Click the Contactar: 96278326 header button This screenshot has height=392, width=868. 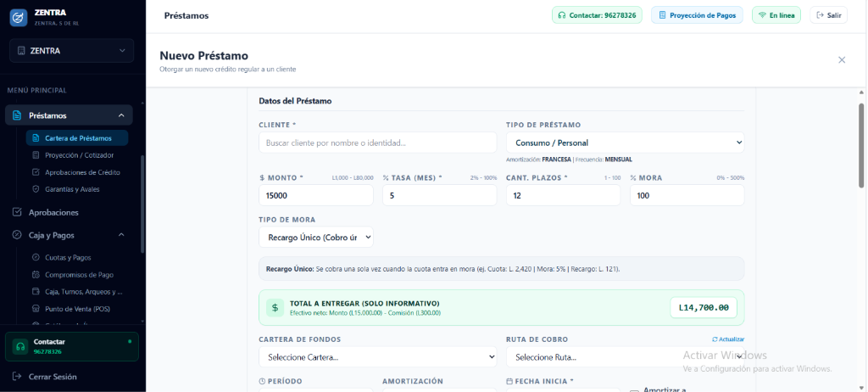pos(597,15)
